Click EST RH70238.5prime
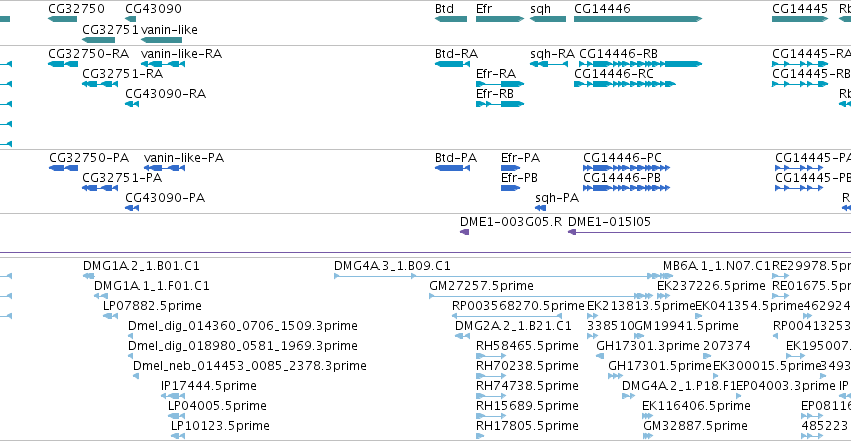851x441 pixels. tap(491, 376)
